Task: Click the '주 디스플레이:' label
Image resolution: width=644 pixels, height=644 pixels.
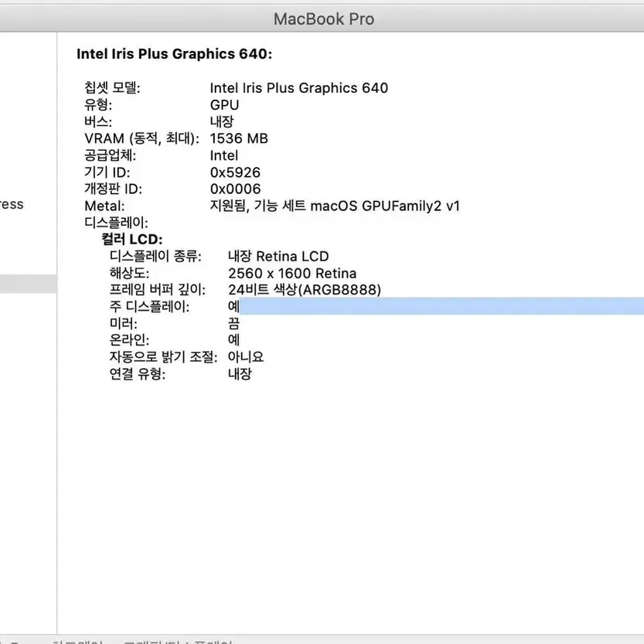Action: (149, 306)
